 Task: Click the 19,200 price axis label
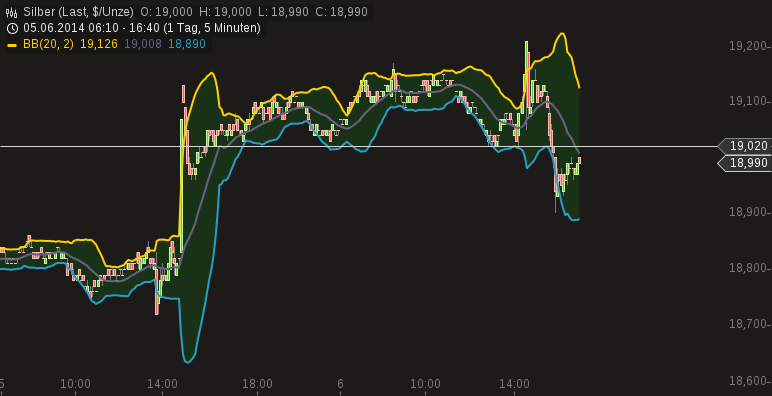pos(748,46)
